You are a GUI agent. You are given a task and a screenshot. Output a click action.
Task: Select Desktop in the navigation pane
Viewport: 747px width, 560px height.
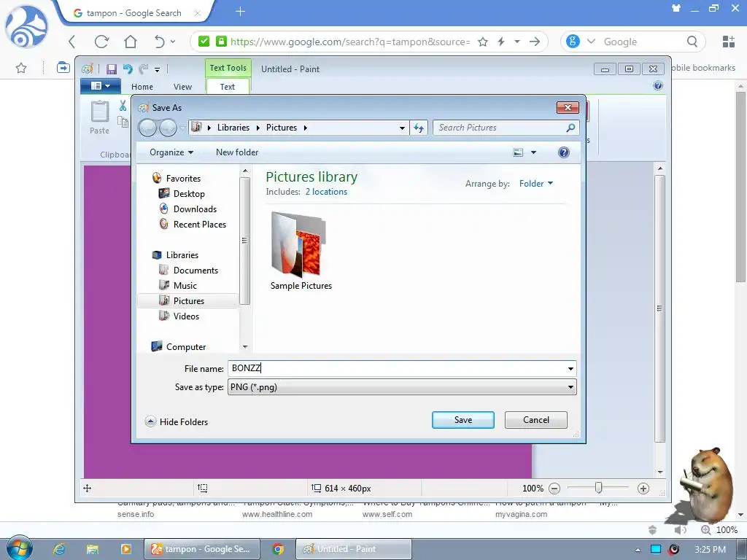[x=189, y=194]
